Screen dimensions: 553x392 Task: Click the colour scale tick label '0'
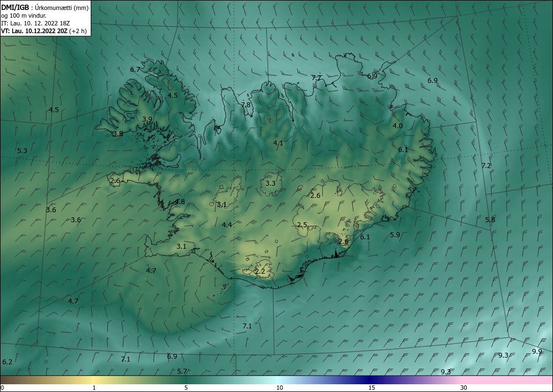tap(2, 388)
